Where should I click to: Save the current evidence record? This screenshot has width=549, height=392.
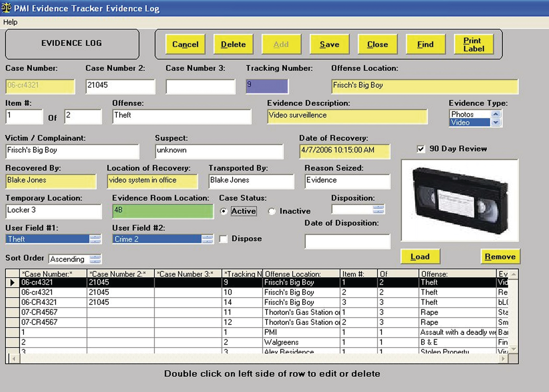tap(329, 44)
